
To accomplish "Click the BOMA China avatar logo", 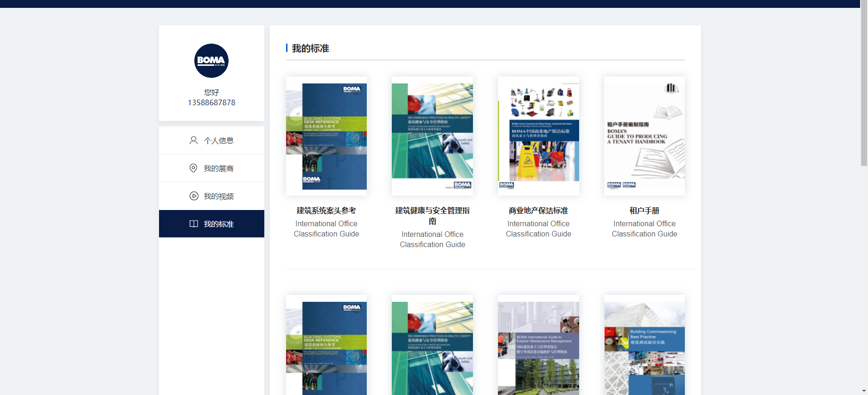I will pyautogui.click(x=211, y=61).
